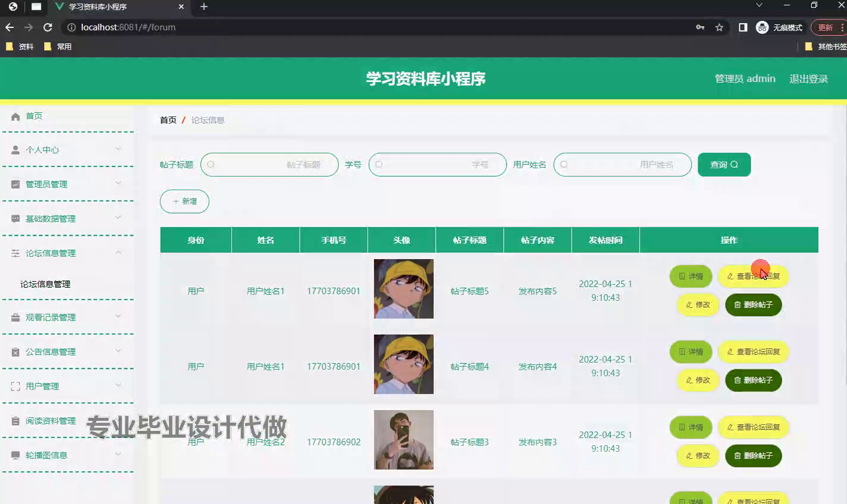This screenshot has height=504, width=847.
Task: Click the avatar thumbnail in 帖子标题5 row
Action: point(404,289)
